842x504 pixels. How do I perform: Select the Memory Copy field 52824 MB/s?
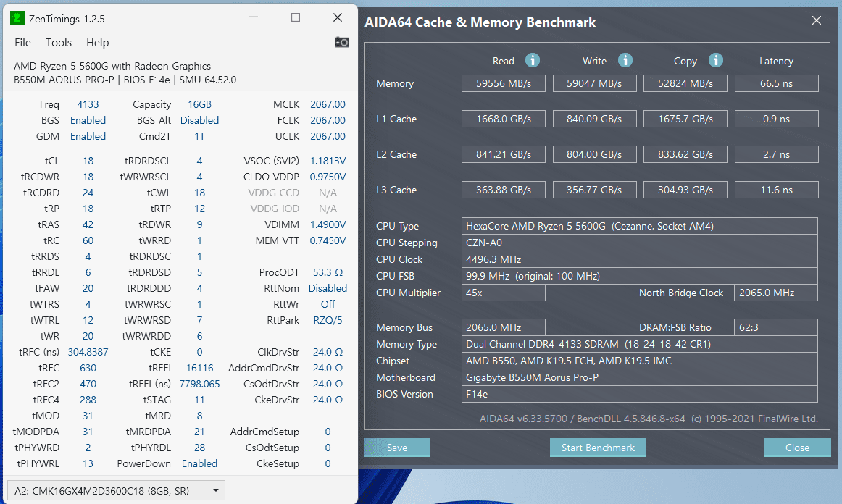pyautogui.click(x=685, y=83)
